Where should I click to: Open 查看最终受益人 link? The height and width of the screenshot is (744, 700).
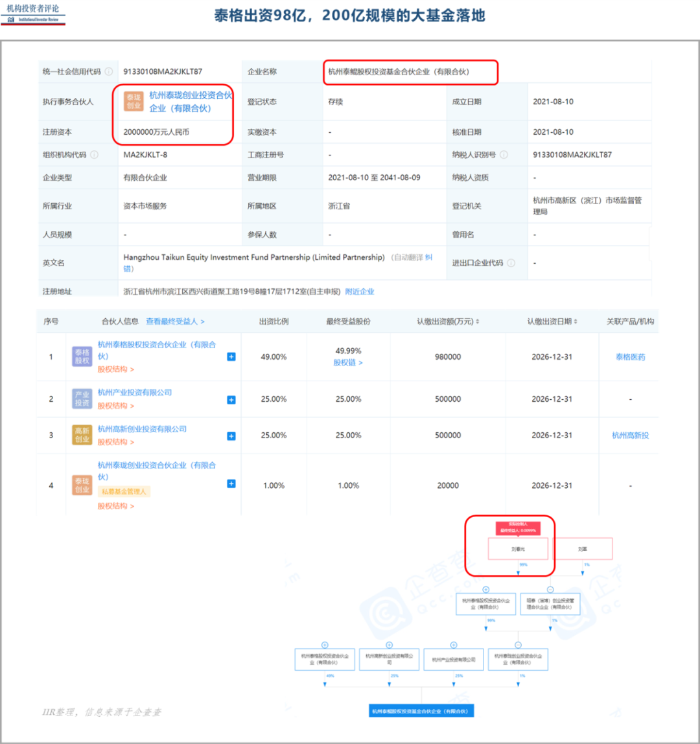(175, 321)
